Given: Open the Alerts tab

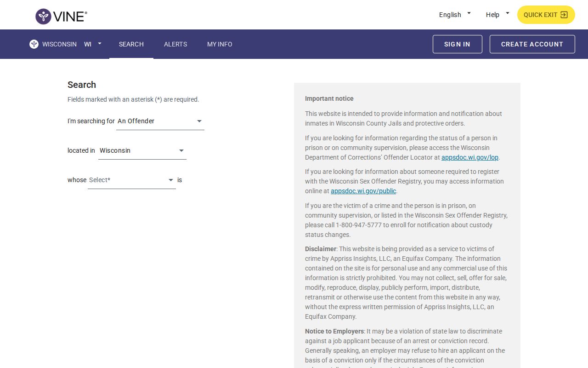Looking at the screenshot, I should point(175,44).
